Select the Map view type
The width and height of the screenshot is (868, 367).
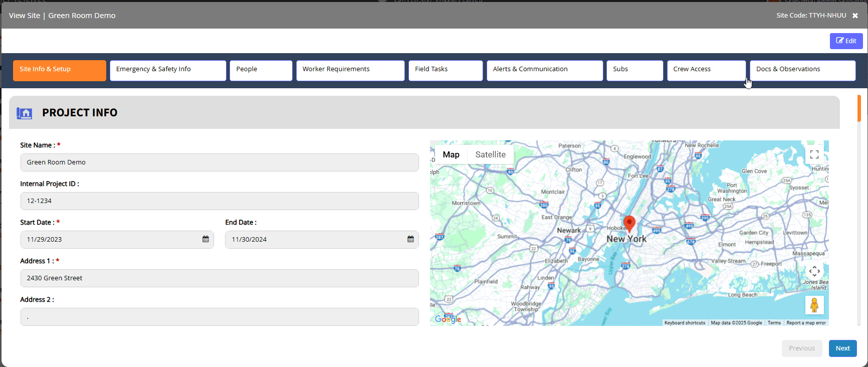pos(451,154)
